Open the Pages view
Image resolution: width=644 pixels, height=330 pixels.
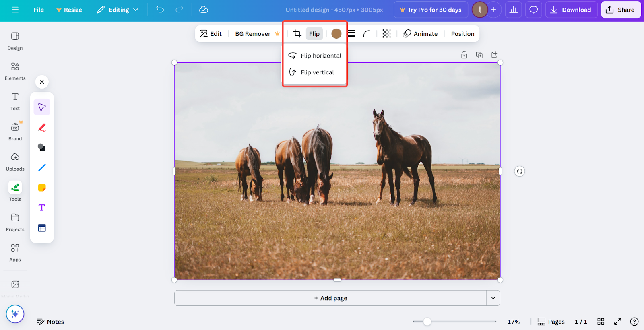click(x=551, y=322)
